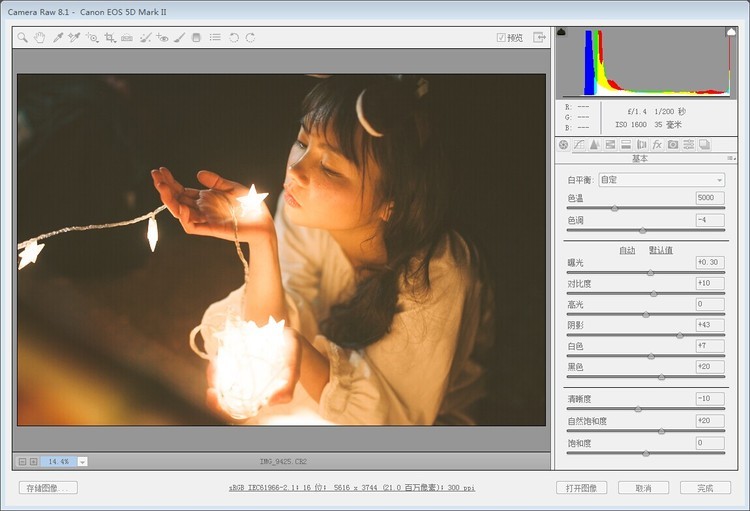Viewport: 750px width, 511px height.
Task: Toggle shadow clipping warning in histogram
Action: [x=561, y=32]
